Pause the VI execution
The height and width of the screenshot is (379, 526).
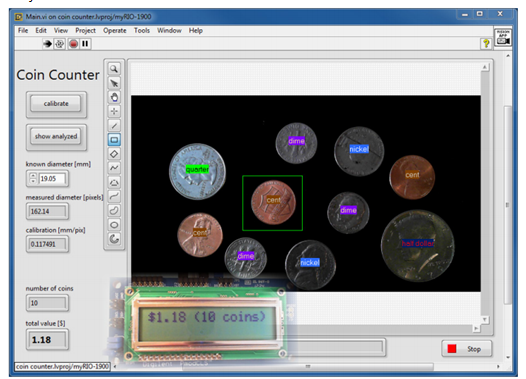[x=85, y=44]
